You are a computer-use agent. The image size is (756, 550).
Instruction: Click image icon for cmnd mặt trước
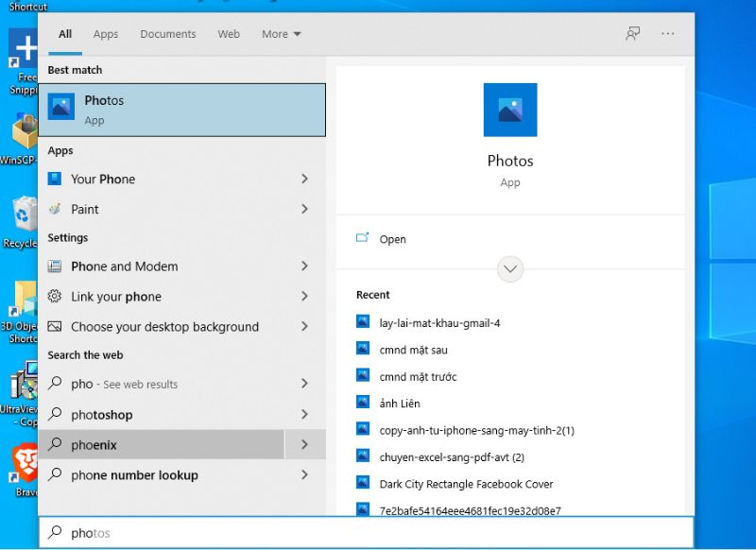[x=363, y=375]
